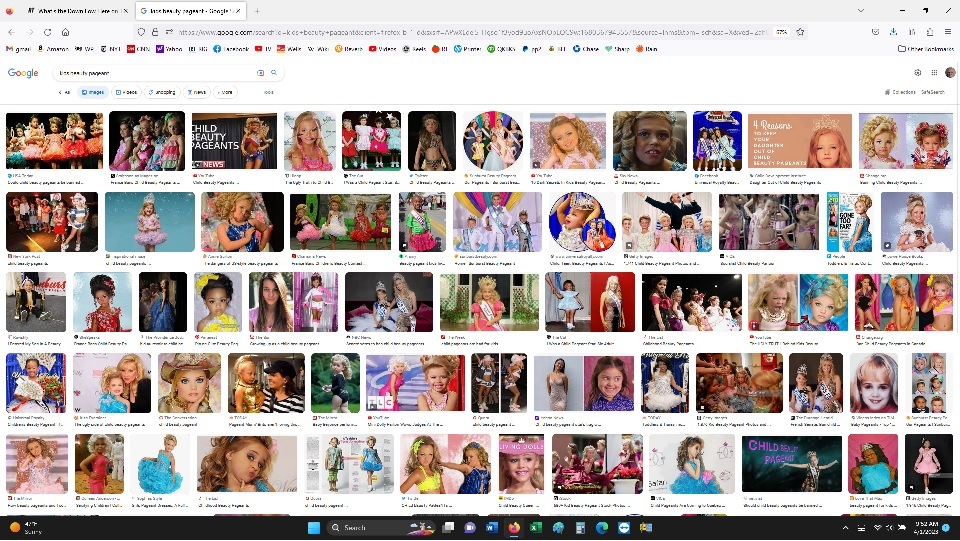The width and height of the screenshot is (960, 541).
Task: Open the Google apps grid icon
Action: tap(933, 73)
